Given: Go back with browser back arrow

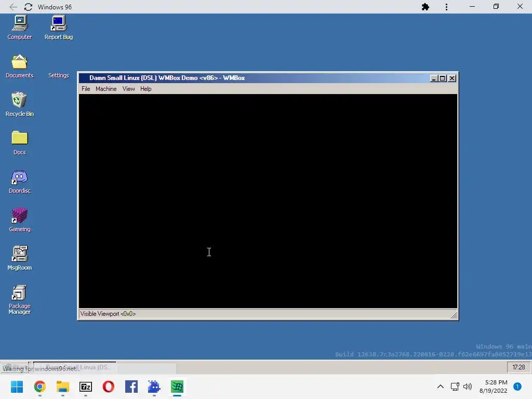Looking at the screenshot, I should tap(13, 7).
